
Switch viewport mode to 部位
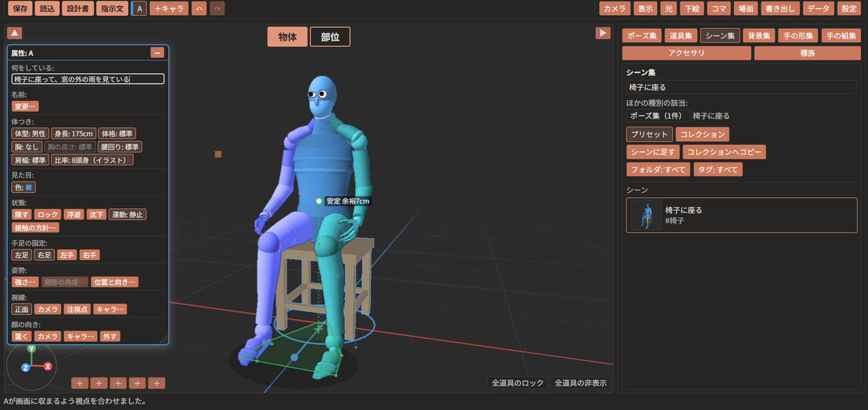(x=330, y=37)
